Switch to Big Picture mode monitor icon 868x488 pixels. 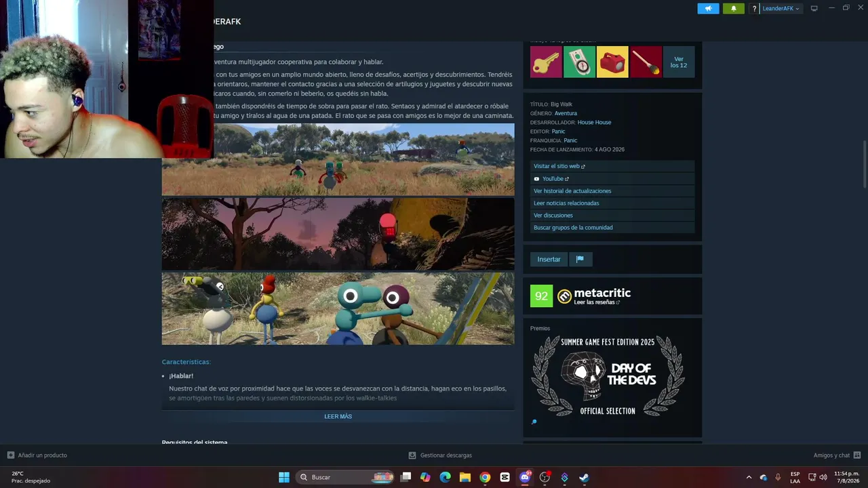point(814,8)
